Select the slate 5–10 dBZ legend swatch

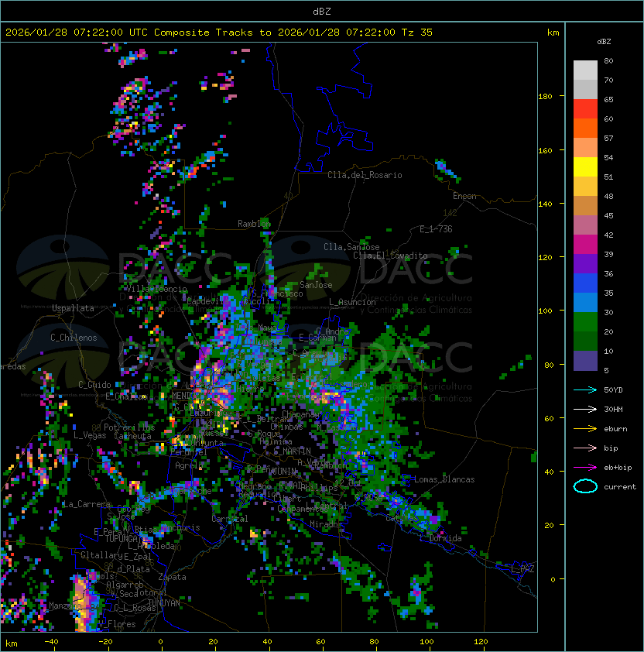(585, 361)
